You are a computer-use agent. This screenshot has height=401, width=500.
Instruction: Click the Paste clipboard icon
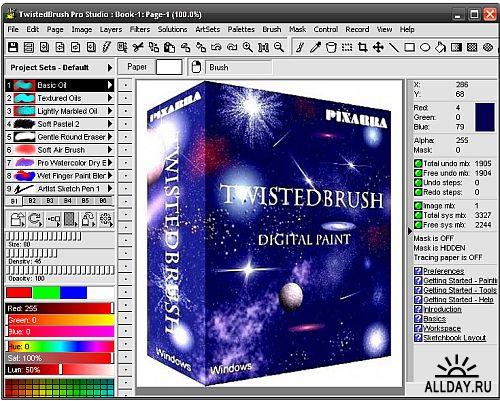[169, 47]
